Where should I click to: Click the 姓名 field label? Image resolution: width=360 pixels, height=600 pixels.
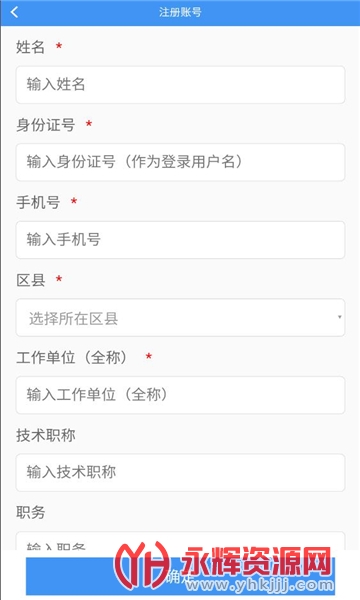[x=31, y=47]
